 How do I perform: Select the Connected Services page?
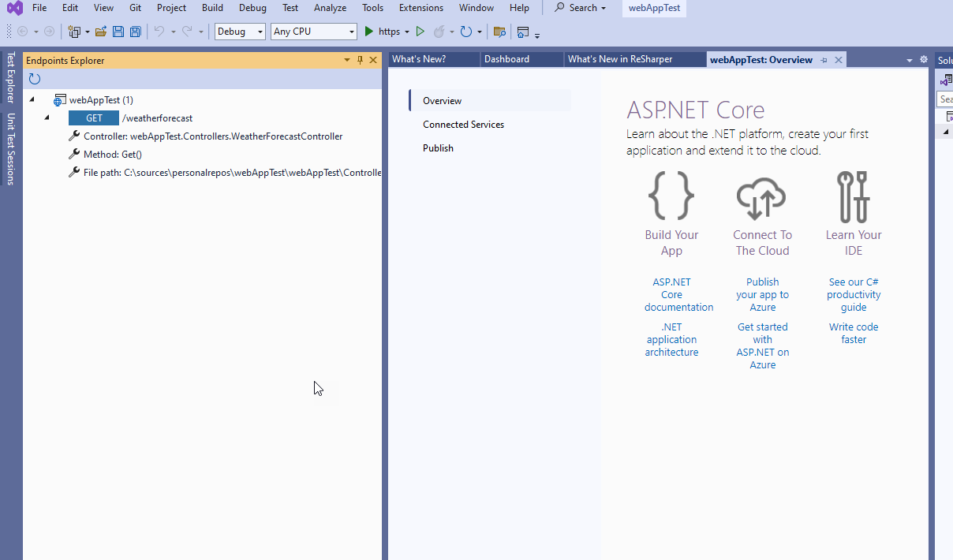pyautogui.click(x=463, y=125)
